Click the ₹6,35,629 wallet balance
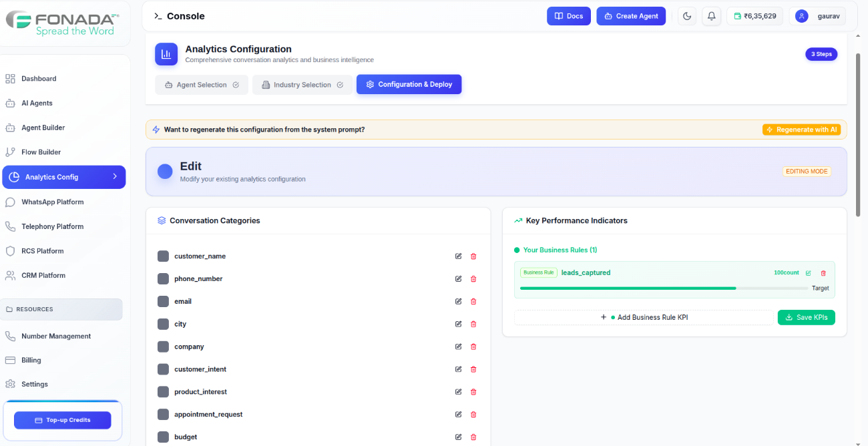 [754, 16]
